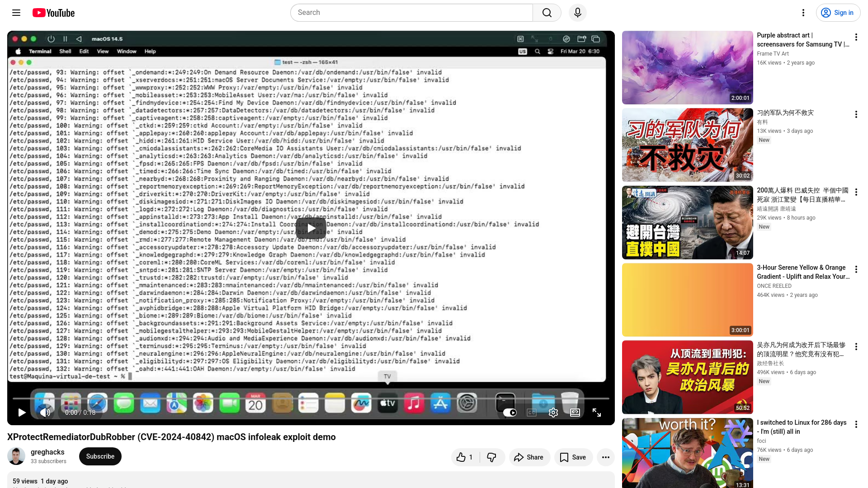Viewport: 868px width, 488px height.
Task: Click Window menu in video's macOS menu bar
Action: tap(127, 52)
